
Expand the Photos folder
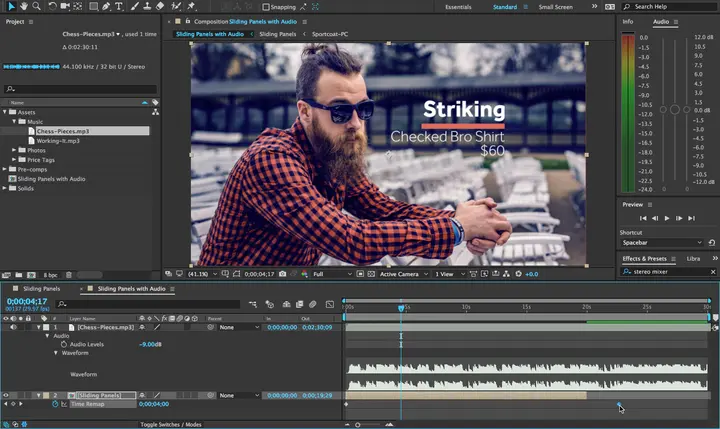coord(14,150)
